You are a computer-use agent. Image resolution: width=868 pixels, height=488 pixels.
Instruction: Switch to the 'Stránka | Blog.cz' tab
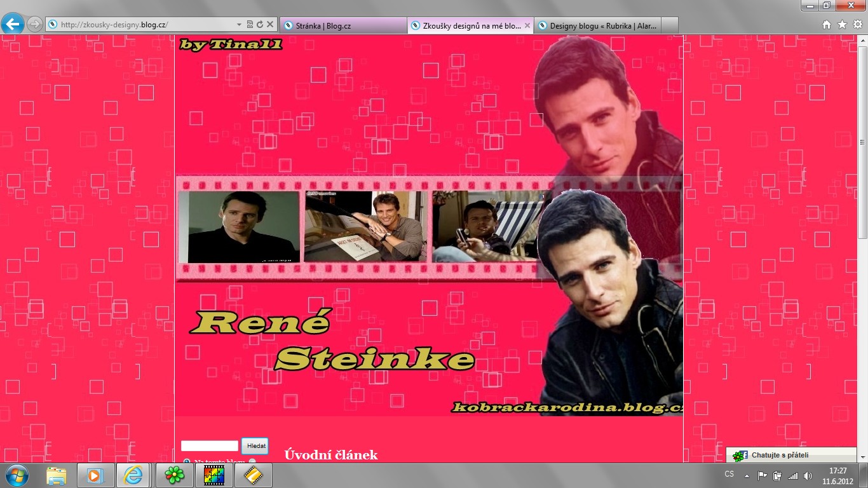pos(342,25)
